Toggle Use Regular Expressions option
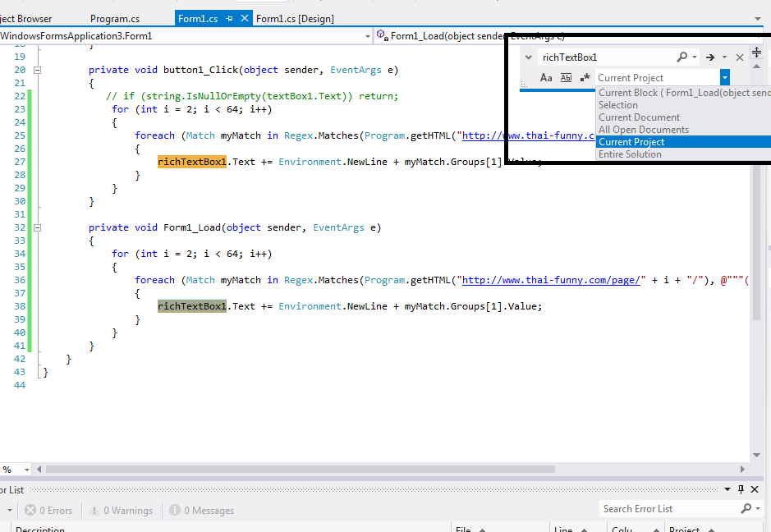Image resolution: width=771 pixels, height=532 pixels. pyautogui.click(x=585, y=78)
